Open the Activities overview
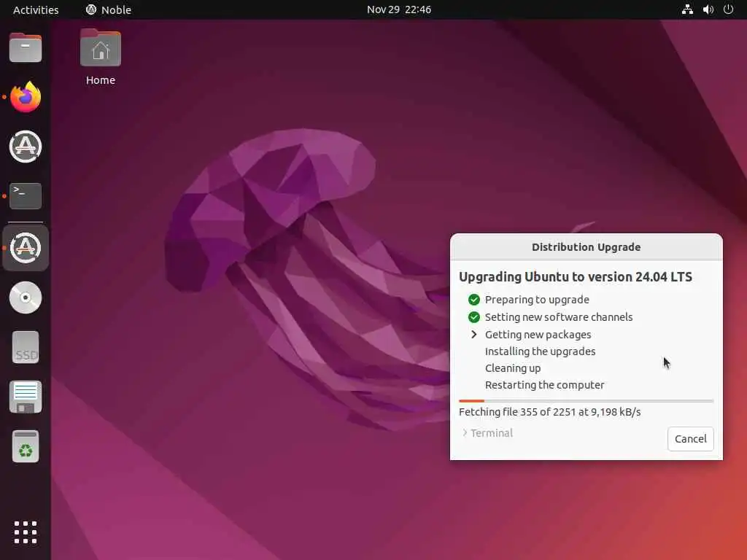The image size is (747, 560). click(x=36, y=9)
